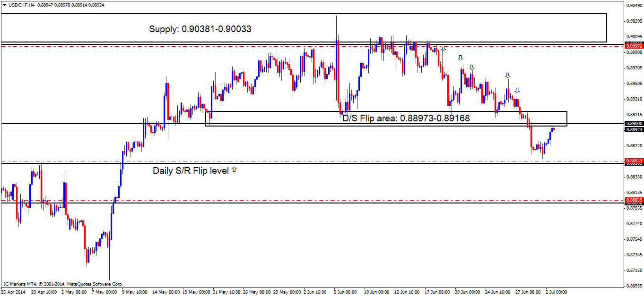The image size is (644, 296).
Task: Click the up arrow beside Daily S/R Flip level
Action: click(x=234, y=169)
